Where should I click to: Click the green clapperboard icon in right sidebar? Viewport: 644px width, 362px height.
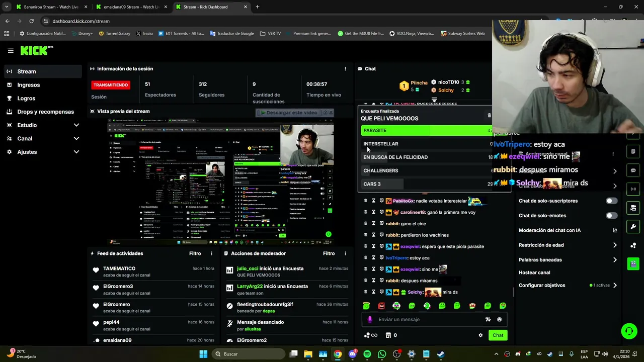633,263
